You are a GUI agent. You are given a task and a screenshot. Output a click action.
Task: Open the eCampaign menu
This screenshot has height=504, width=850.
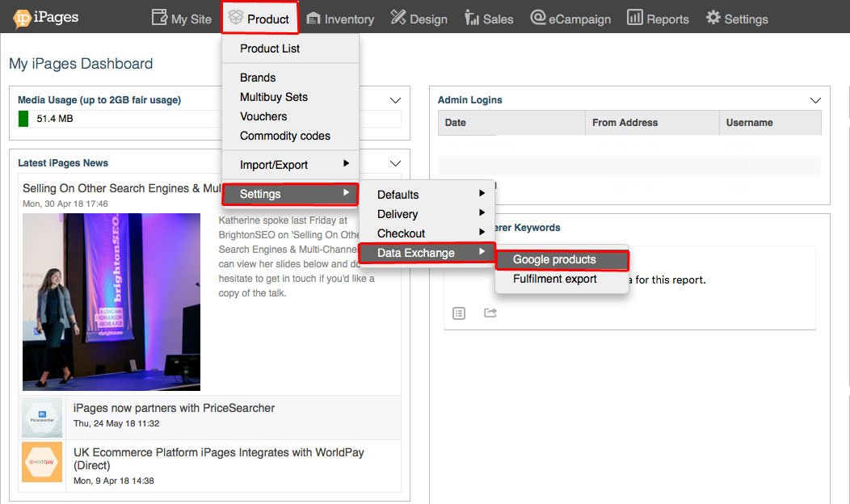pyautogui.click(x=570, y=19)
